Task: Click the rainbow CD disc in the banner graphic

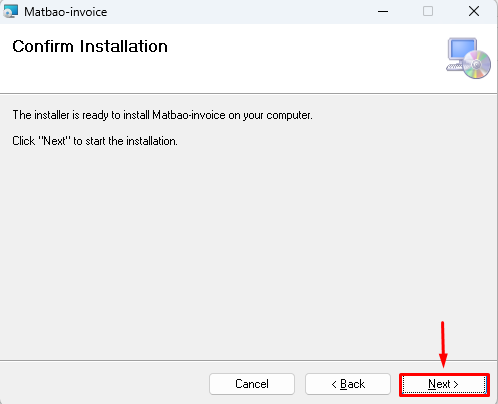Action: pyautogui.click(x=477, y=64)
